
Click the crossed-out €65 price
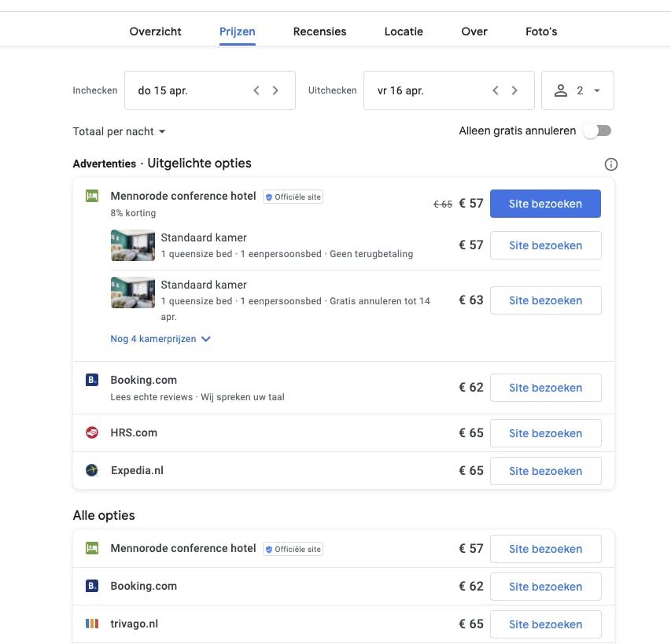tap(443, 204)
